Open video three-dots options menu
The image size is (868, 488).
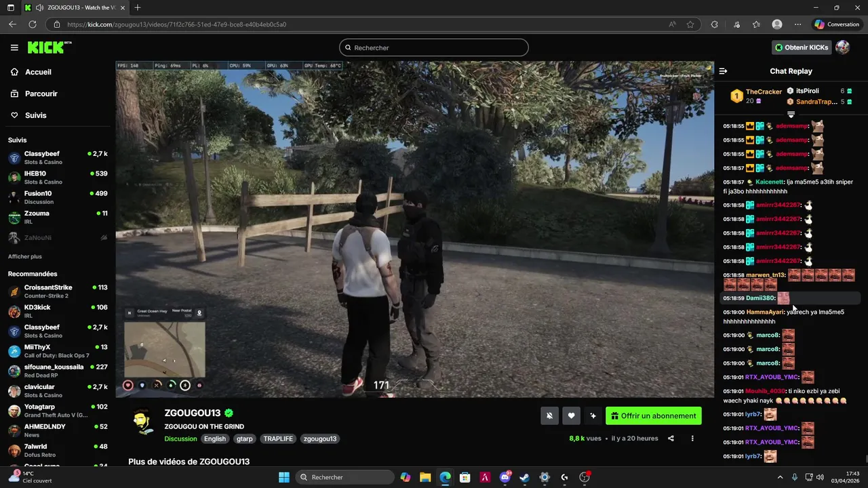click(x=692, y=439)
